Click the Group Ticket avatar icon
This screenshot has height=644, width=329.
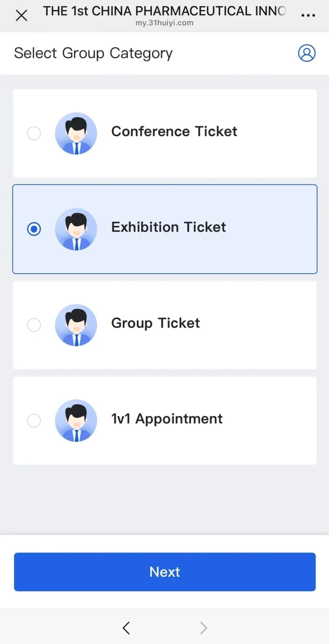(x=76, y=325)
